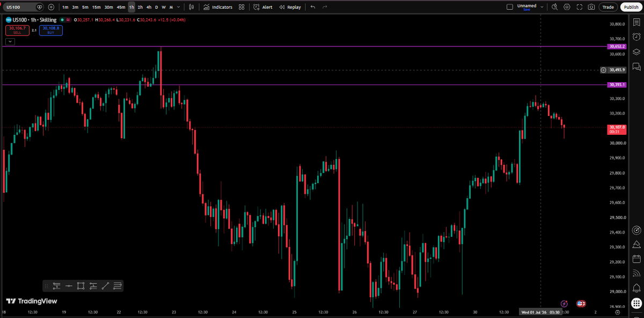Set monthly M timeframe
The image size is (644, 318).
pos(171,7)
